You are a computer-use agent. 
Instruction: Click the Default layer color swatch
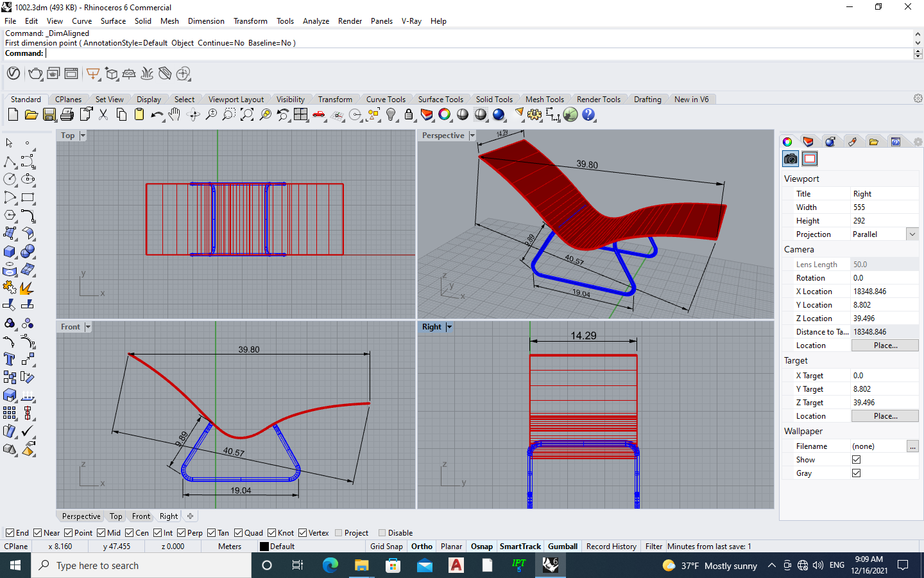264,547
